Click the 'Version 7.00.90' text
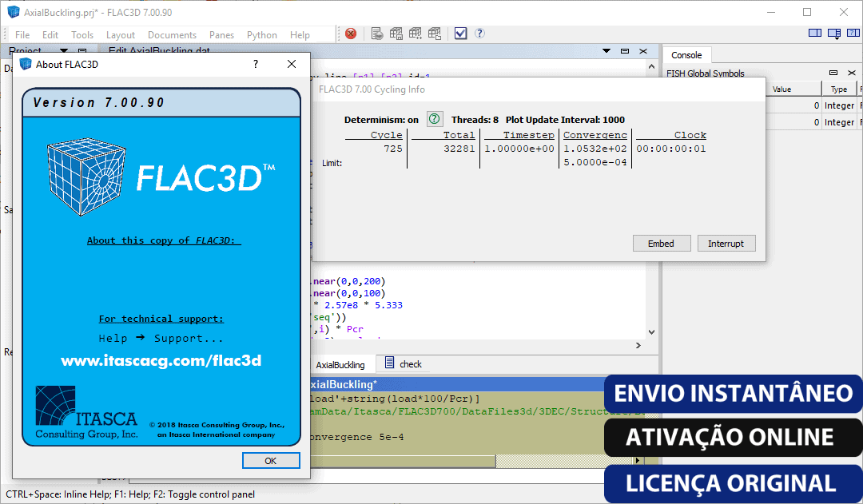The width and height of the screenshot is (863, 504). (98, 103)
